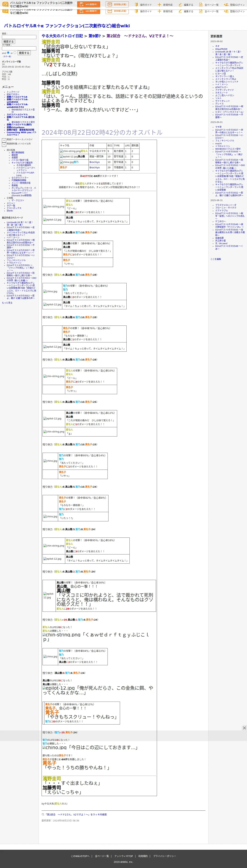Viewport: 247px width, 868px height.
Task: Expand the 関連データベース-バトロイ section
Action: click(x=4, y=140)
